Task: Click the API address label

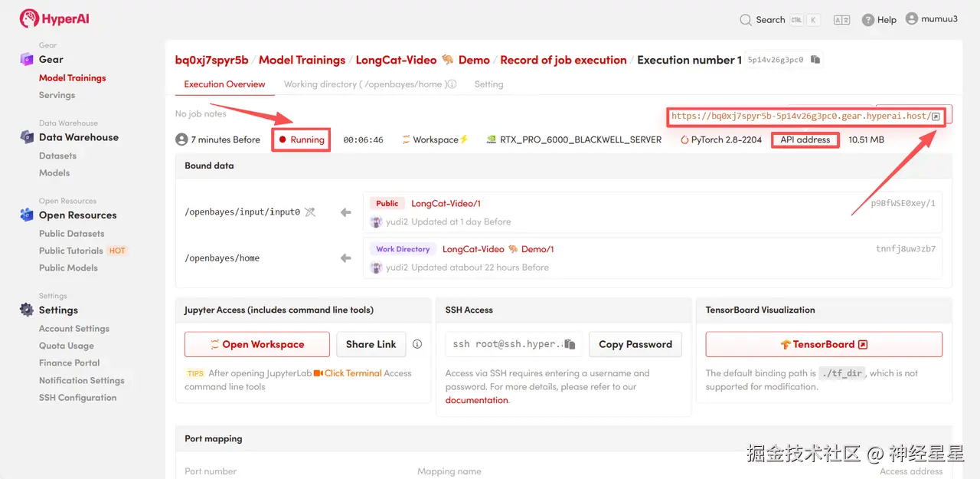Action: 805,139
